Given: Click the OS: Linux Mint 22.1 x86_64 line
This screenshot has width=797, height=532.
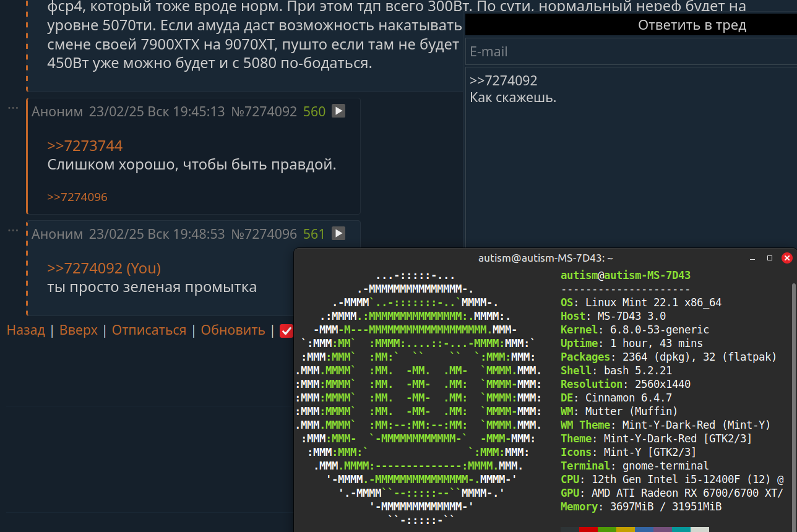Looking at the screenshot, I should [641, 302].
